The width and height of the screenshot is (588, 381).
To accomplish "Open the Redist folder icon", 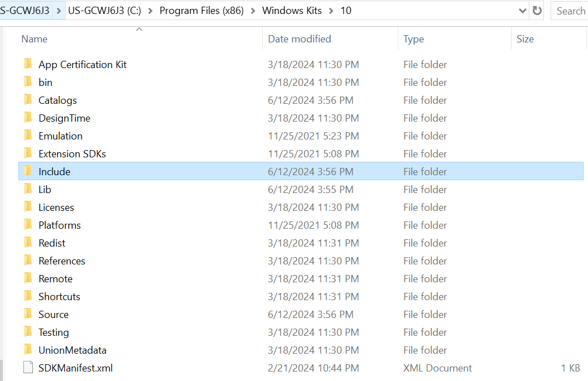I will pos(28,243).
